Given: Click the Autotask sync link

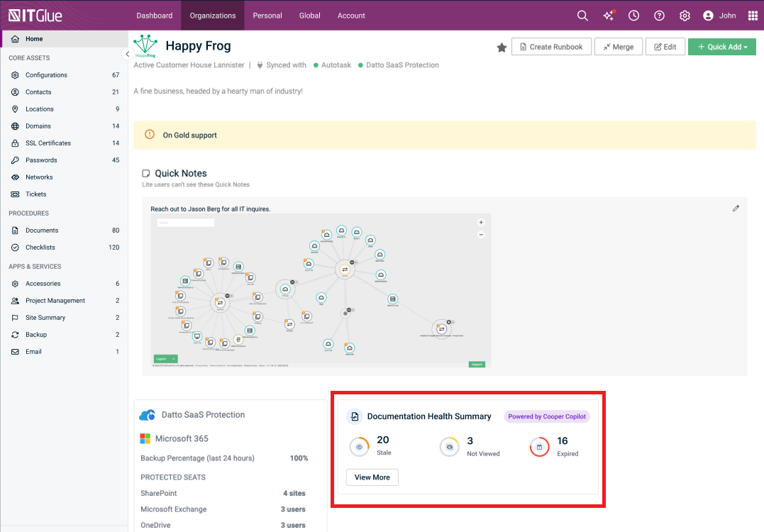Looking at the screenshot, I should [x=336, y=65].
